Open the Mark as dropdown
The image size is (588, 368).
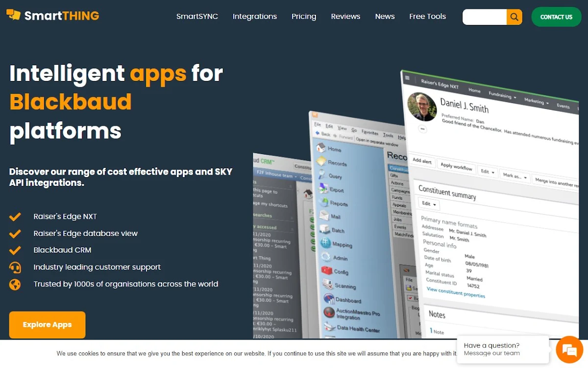[x=515, y=176]
